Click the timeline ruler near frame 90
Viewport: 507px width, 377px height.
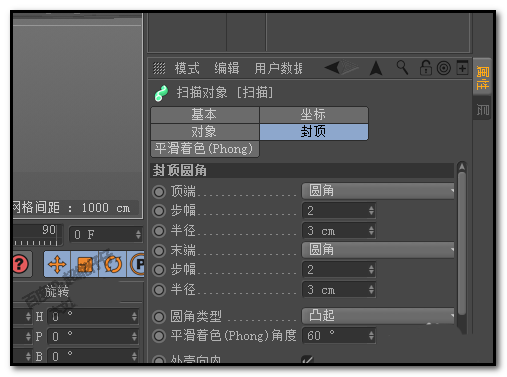pos(37,235)
